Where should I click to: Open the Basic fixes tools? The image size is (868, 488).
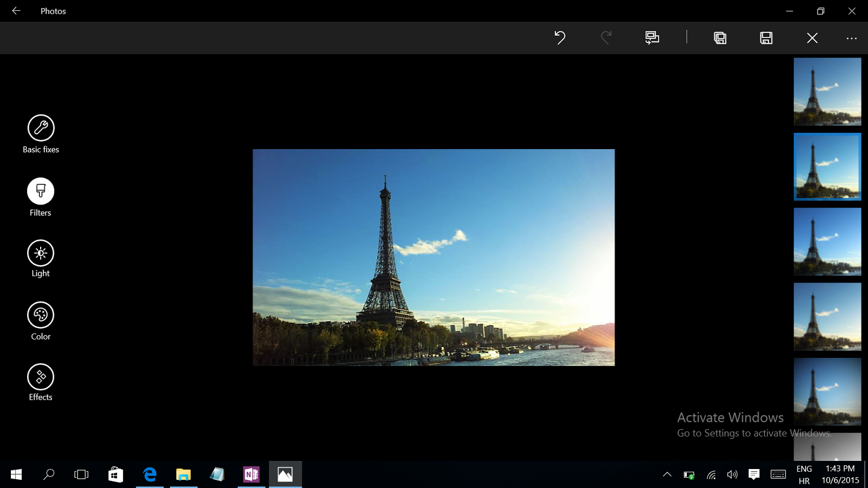41,129
